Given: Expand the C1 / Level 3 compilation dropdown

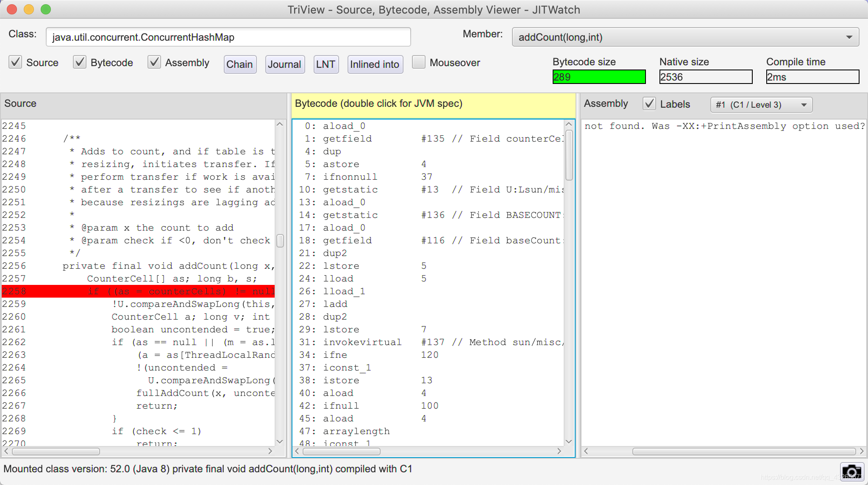Looking at the screenshot, I should 761,105.
